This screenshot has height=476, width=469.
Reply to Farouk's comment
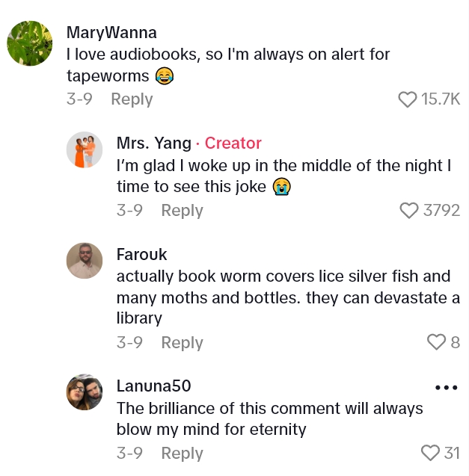pos(182,342)
